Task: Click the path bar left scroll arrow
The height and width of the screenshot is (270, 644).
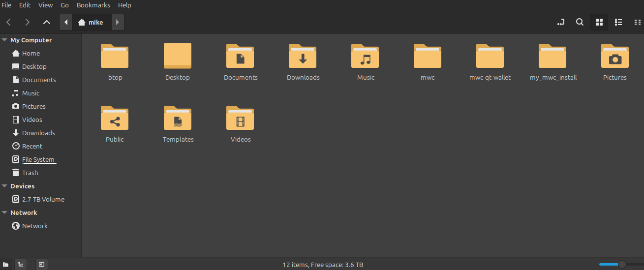Action: (66, 22)
